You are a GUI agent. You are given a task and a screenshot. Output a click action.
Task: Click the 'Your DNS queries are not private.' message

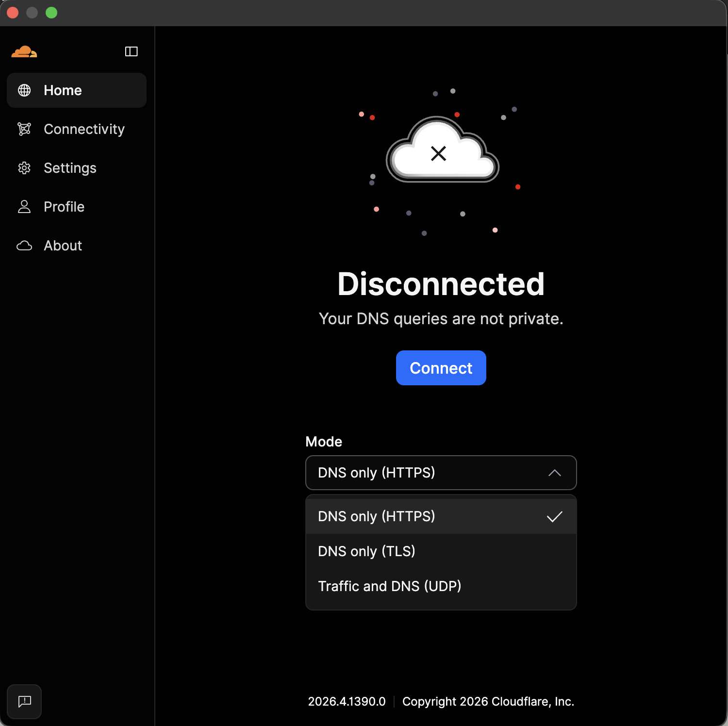tap(441, 319)
